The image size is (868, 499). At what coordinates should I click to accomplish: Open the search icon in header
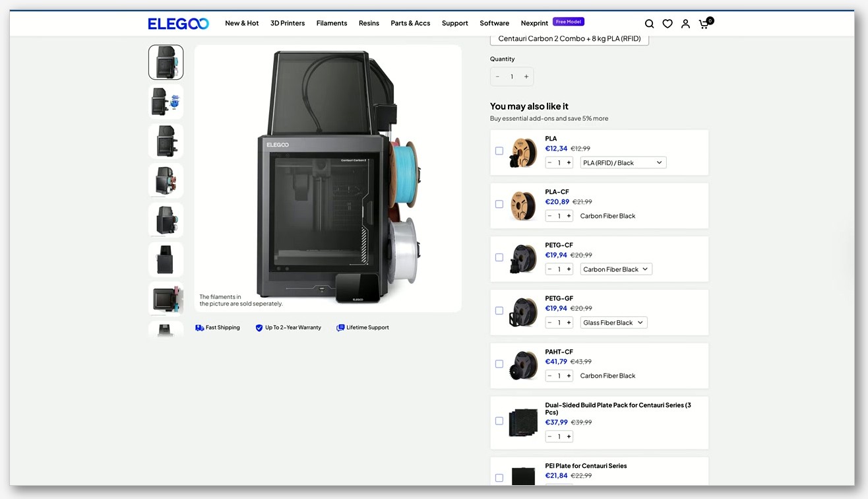pyautogui.click(x=649, y=23)
